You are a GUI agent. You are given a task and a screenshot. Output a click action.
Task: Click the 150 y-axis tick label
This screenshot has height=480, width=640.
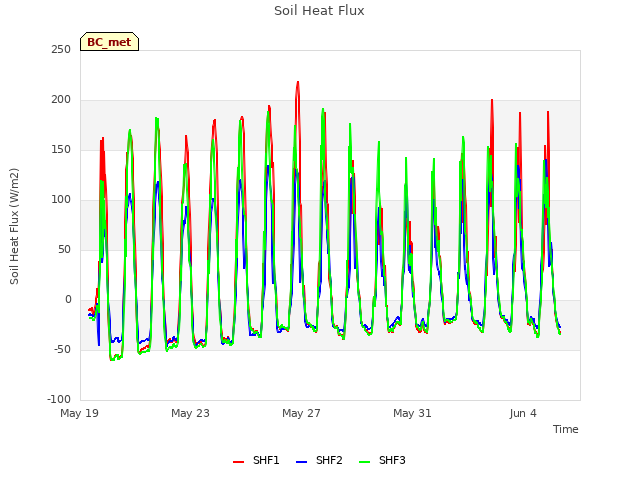[x=61, y=150]
